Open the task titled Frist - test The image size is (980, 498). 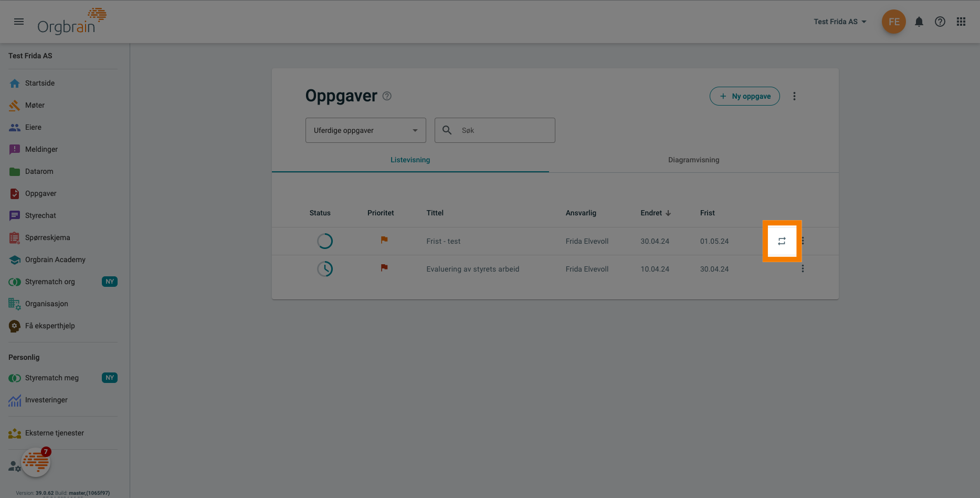[443, 241]
